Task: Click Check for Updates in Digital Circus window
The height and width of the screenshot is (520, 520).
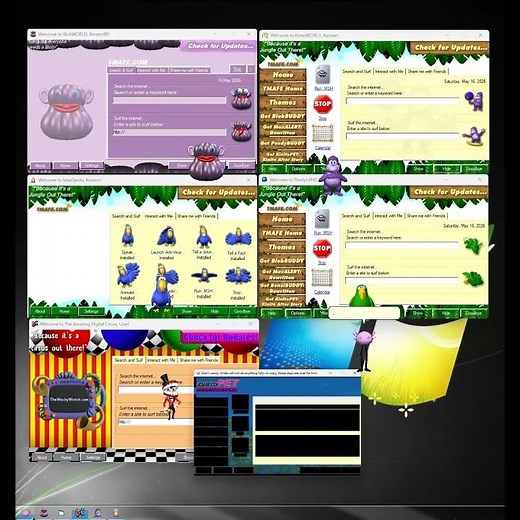Action: click(220, 337)
